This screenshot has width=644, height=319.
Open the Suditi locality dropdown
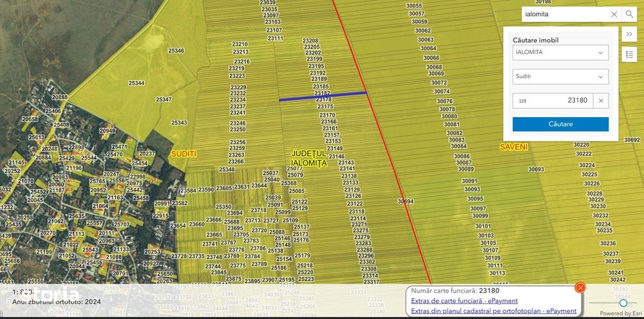560,77
